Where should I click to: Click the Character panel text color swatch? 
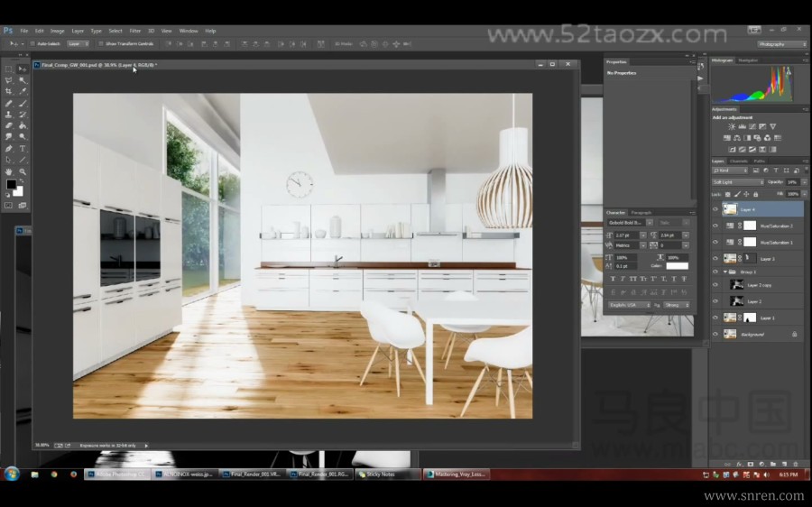677,266
